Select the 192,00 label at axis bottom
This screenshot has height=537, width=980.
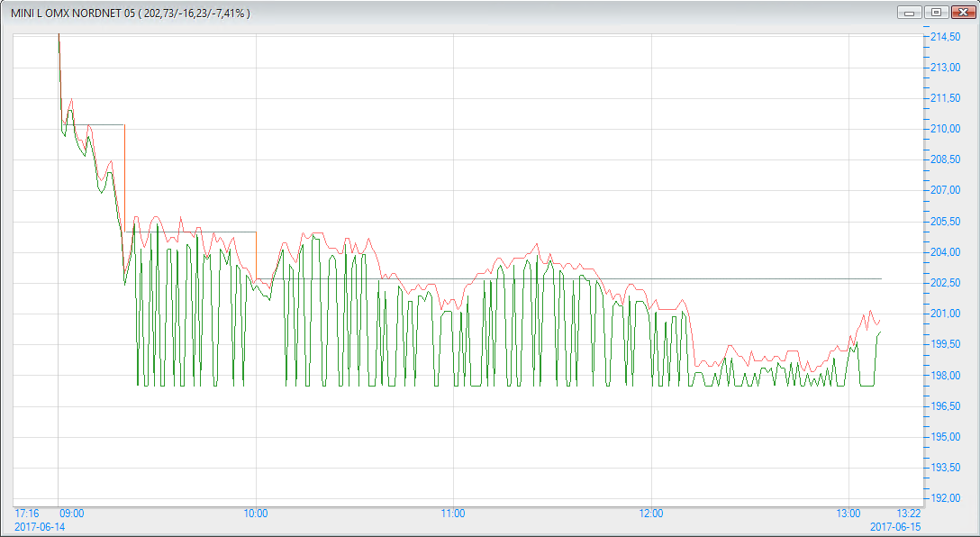click(x=945, y=498)
